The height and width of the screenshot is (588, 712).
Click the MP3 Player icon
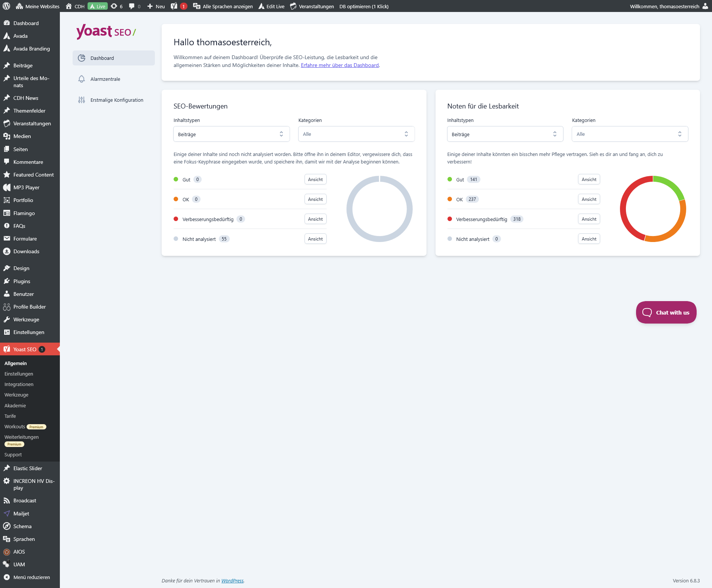point(7,187)
